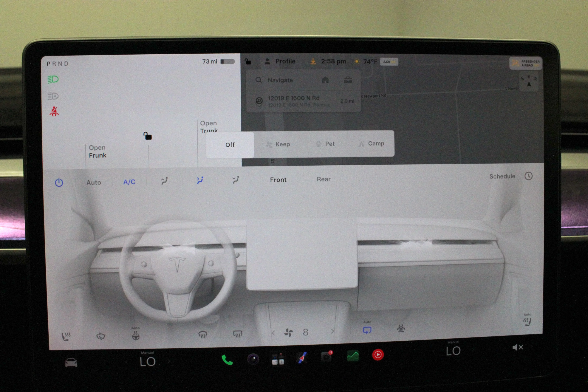Screen dimensions: 588x392
Task: Open vehicle controls via car icon
Action: pyautogui.click(x=71, y=363)
